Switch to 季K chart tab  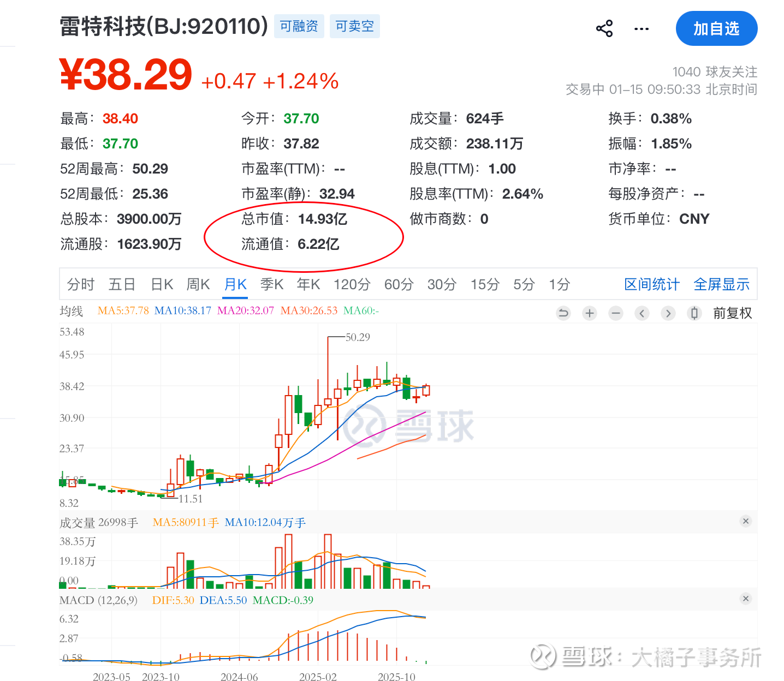tap(272, 284)
